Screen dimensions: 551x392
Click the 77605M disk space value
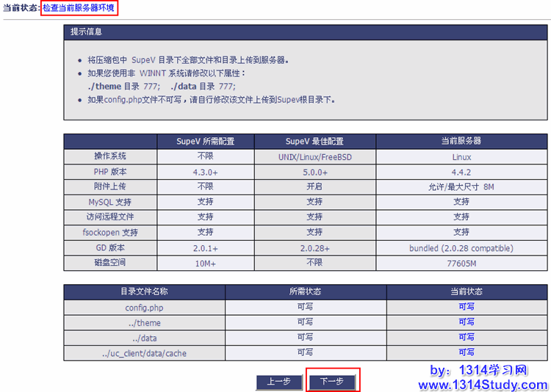461,264
